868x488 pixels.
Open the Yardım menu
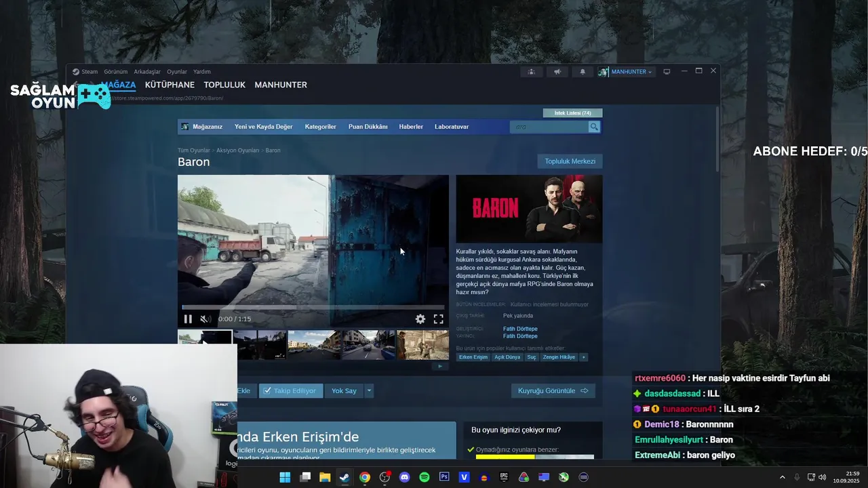202,72
